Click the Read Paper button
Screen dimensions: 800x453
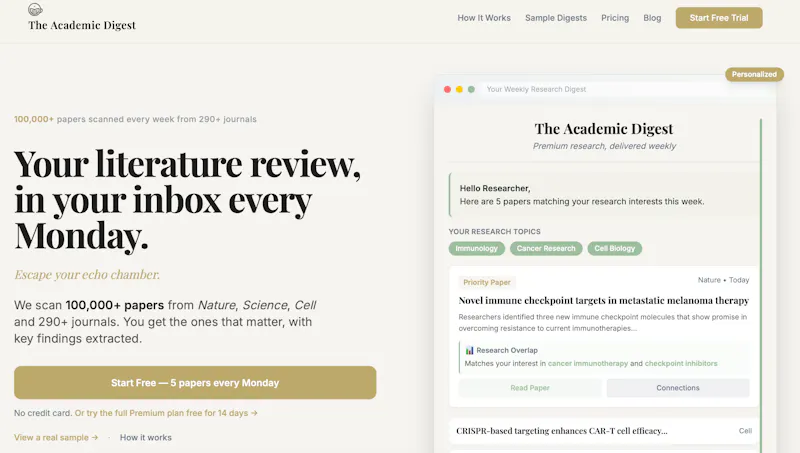coord(530,388)
